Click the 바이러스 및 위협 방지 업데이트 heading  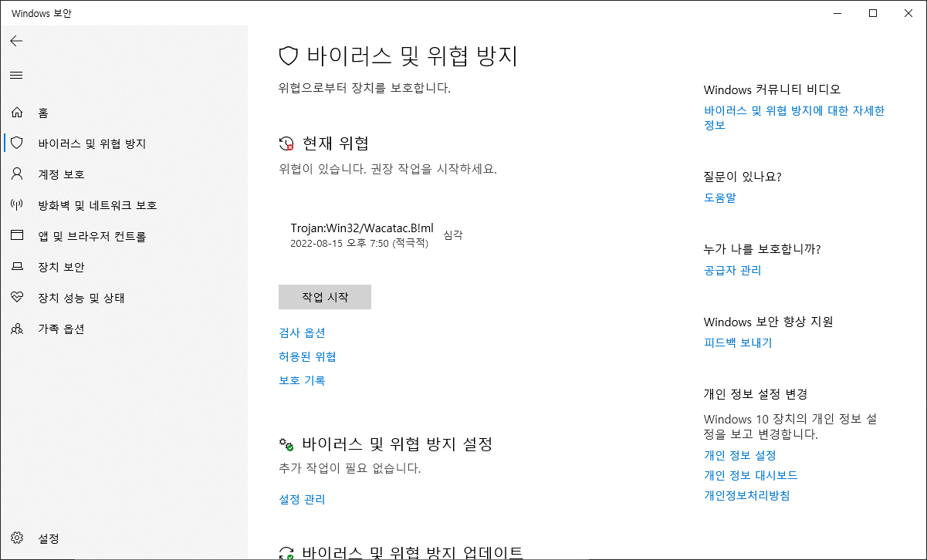click(x=413, y=552)
